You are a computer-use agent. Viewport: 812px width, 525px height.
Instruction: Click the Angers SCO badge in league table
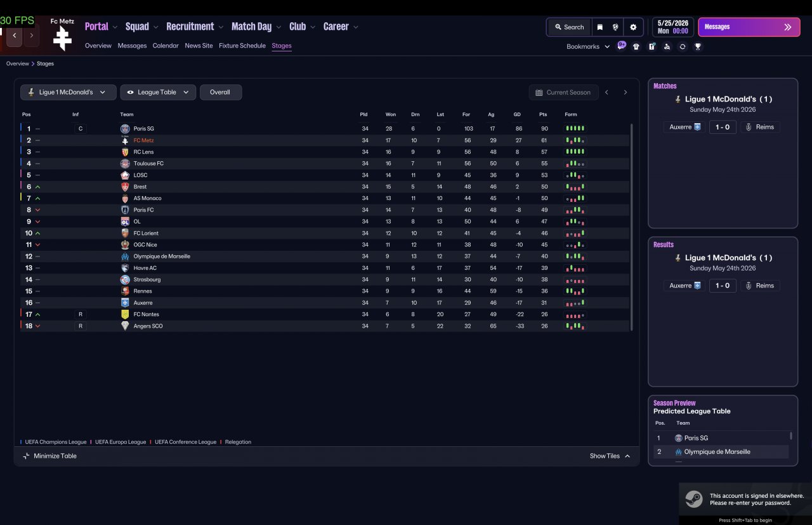tap(125, 326)
